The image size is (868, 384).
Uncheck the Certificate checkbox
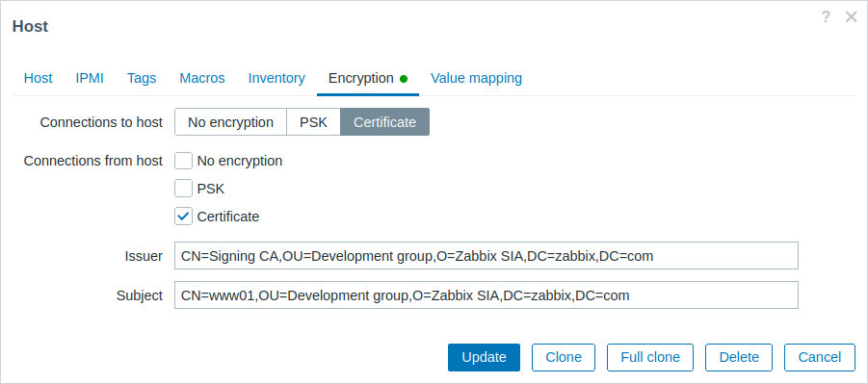[184, 217]
